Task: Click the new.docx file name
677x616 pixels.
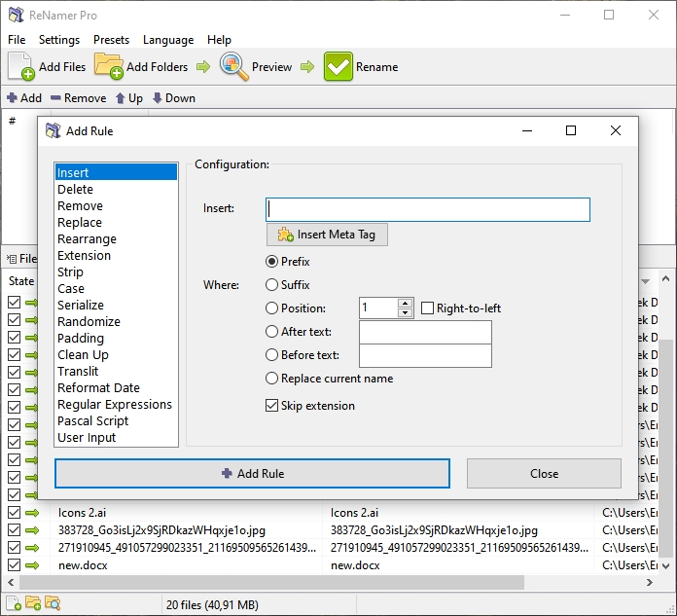Action: [x=83, y=565]
